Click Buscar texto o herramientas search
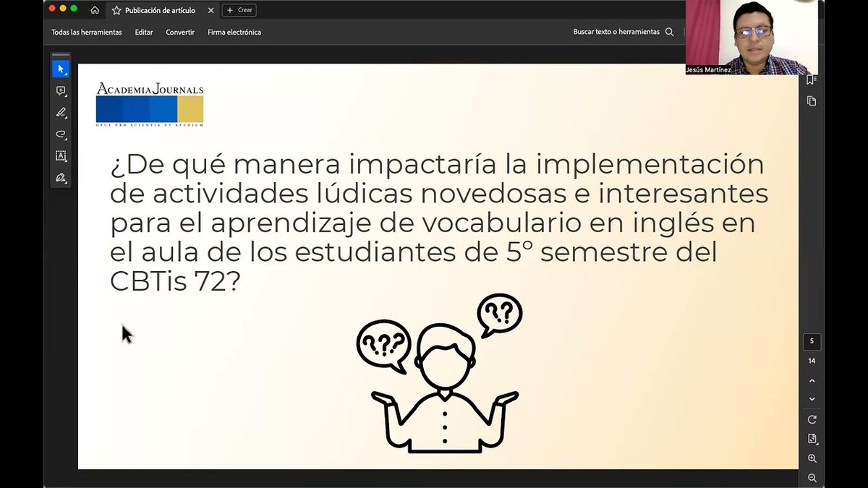Viewport: 868px width, 488px height. 616,33
